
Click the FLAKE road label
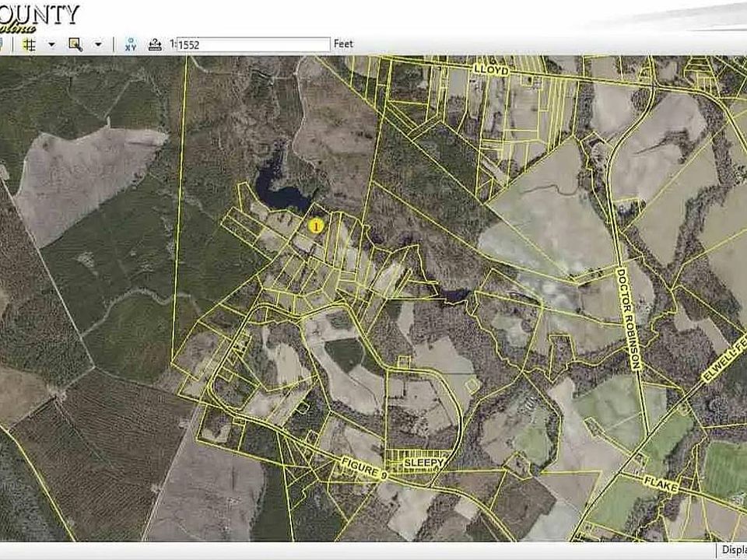pyautogui.click(x=661, y=484)
